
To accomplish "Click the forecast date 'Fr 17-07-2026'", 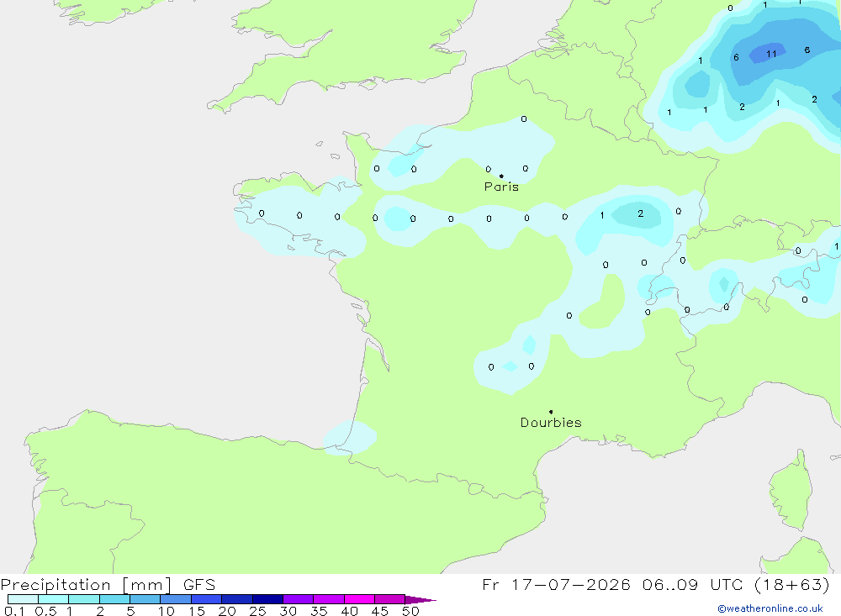I will [x=556, y=585].
